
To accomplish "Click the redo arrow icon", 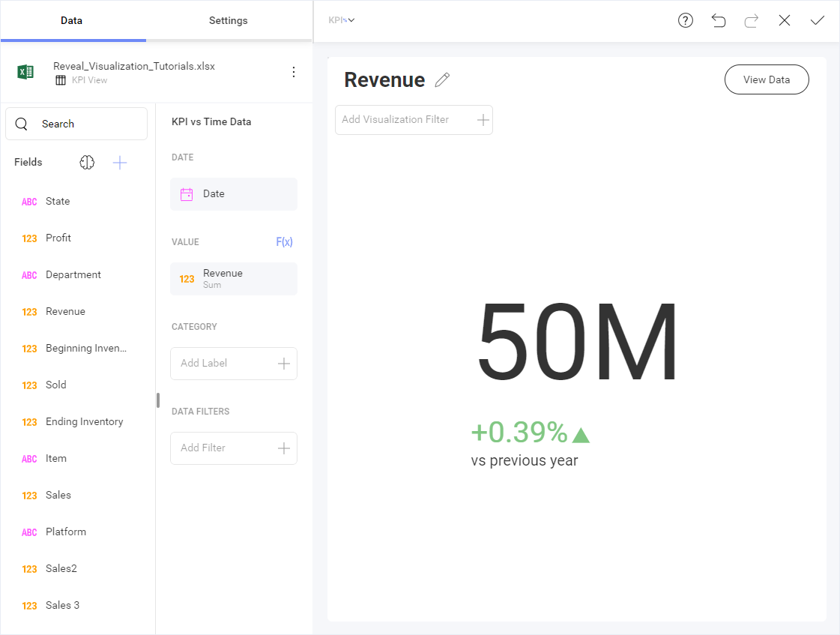I will click(x=752, y=20).
